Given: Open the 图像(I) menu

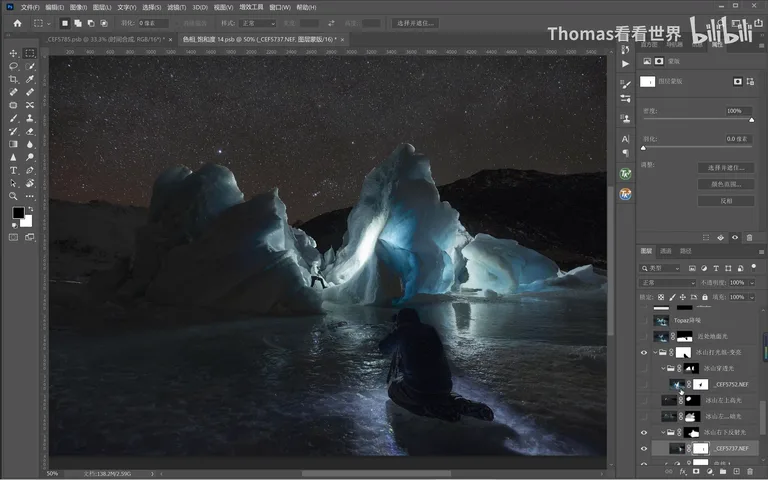Looking at the screenshot, I should 78,7.
